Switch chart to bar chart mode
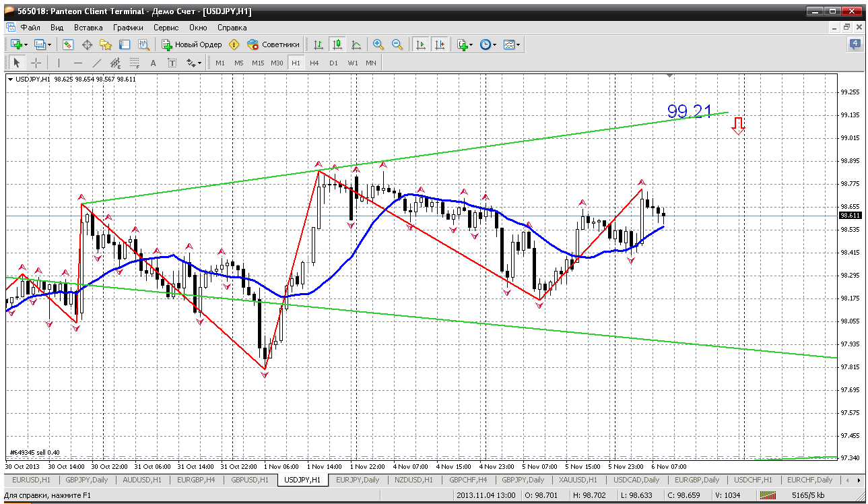Viewport: 868px width, 504px height. [319, 44]
